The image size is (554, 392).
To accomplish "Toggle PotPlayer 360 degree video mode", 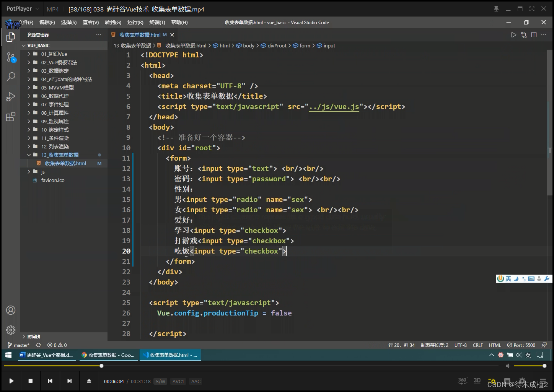I will pos(463,381).
